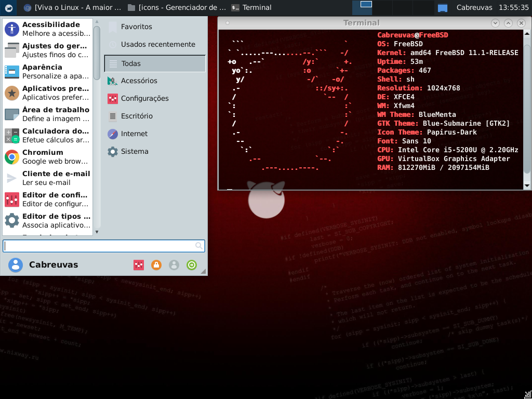The image size is (532, 399).
Task: Click the menu search input field
Action: pyautogui.click(x=104, y=246)
